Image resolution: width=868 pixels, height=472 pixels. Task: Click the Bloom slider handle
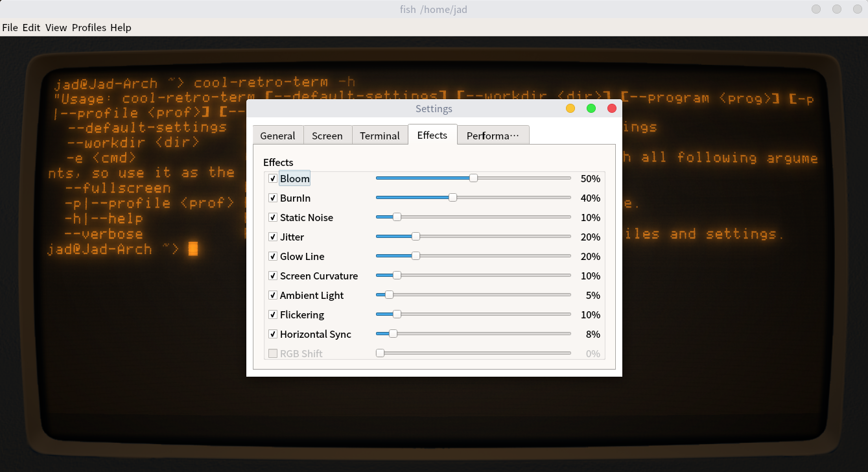pos(473,178)
